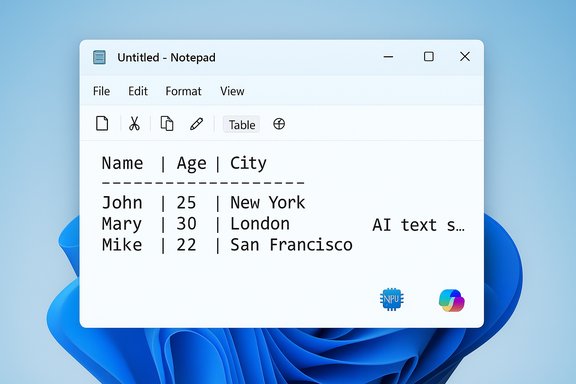576x384 pixels.
Task: Click the Table toolbar button
Action: click(242, 125)
